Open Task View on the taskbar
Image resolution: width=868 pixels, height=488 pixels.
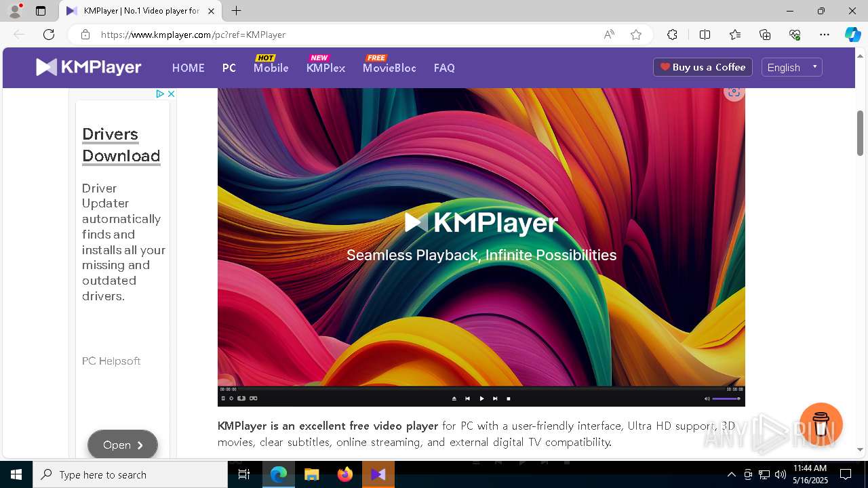pos(244,474)
